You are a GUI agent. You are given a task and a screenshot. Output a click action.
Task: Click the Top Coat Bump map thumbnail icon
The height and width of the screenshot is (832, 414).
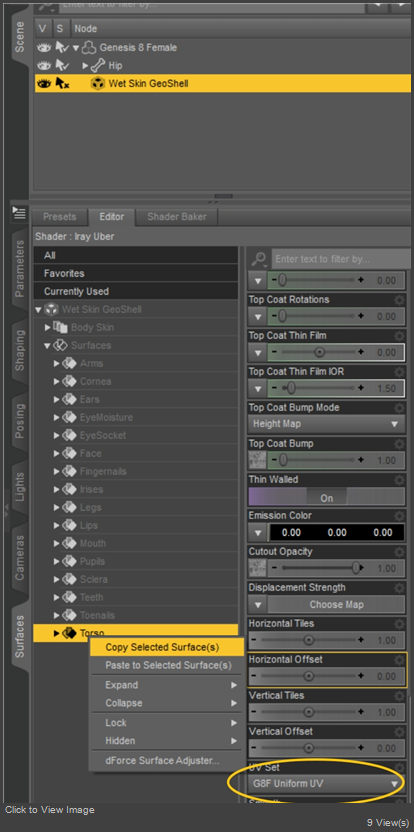[x=257, y=460]
